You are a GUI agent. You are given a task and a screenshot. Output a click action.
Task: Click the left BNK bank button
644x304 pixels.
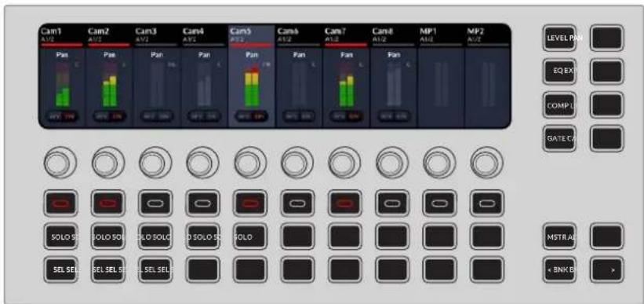559,270
